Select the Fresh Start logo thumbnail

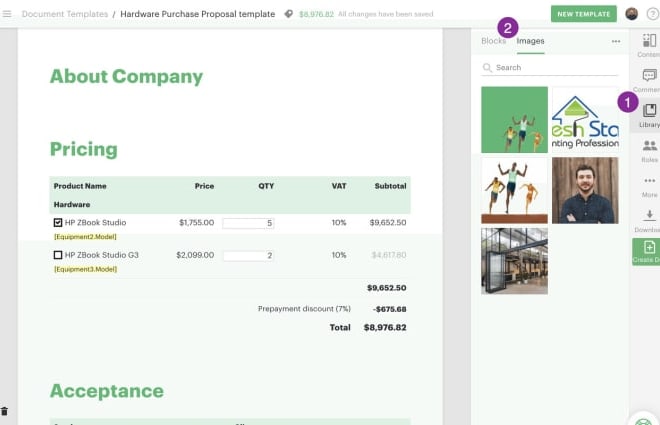[585, 120]
